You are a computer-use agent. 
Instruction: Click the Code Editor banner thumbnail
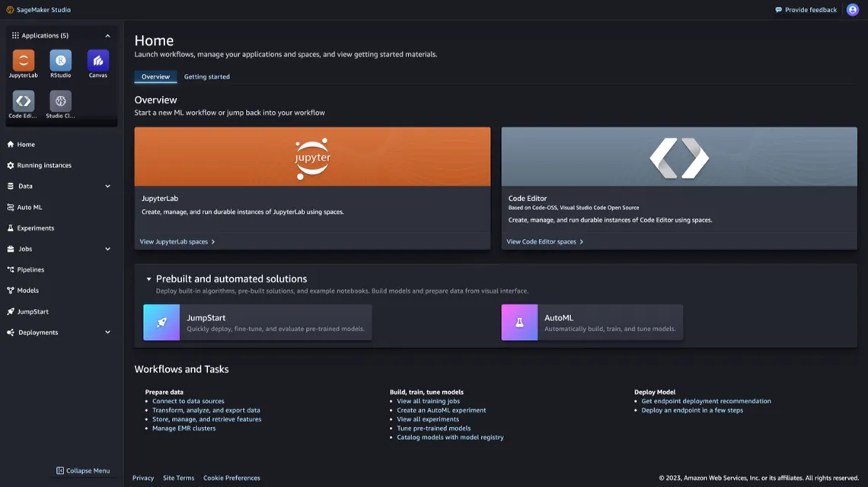(679, 157)
